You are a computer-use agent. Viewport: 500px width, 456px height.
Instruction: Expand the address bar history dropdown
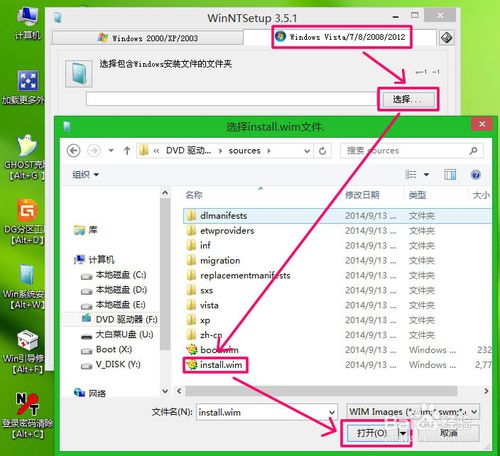click(x=307, y=151)
